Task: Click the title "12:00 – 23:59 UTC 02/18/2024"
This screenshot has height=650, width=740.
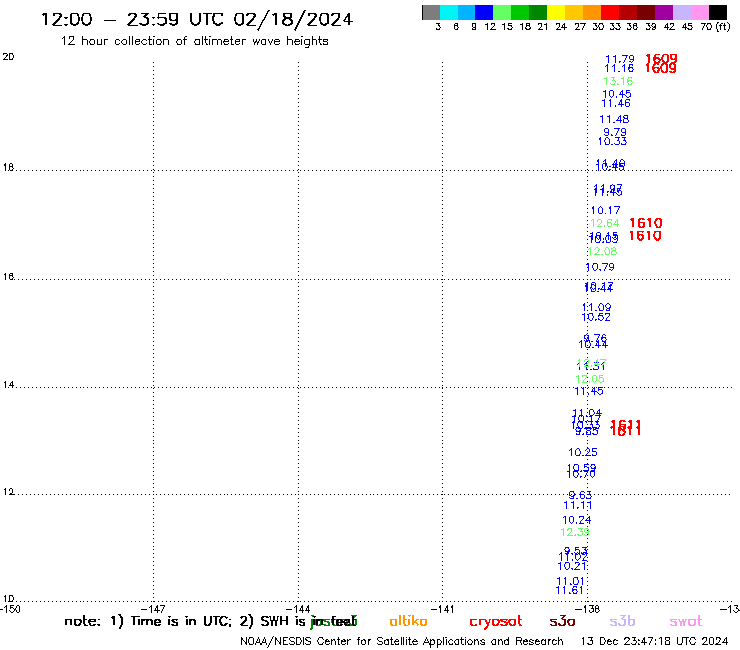Action: [197, 19]
